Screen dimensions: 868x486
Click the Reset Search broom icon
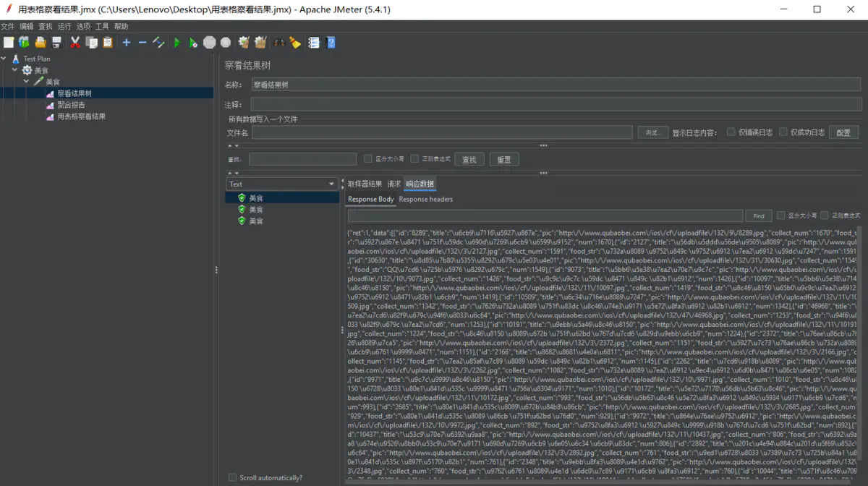click(295, 43)
